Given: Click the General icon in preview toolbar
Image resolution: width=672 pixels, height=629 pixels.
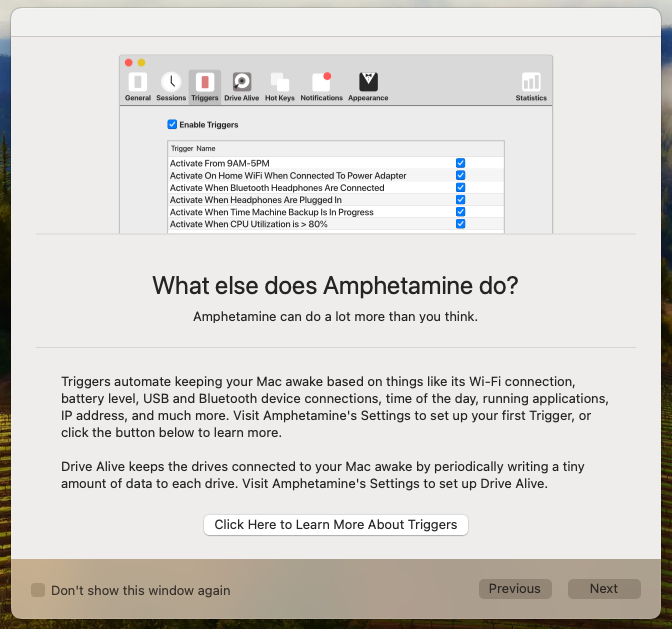Looking at the screenshot, I should [138, 82].
